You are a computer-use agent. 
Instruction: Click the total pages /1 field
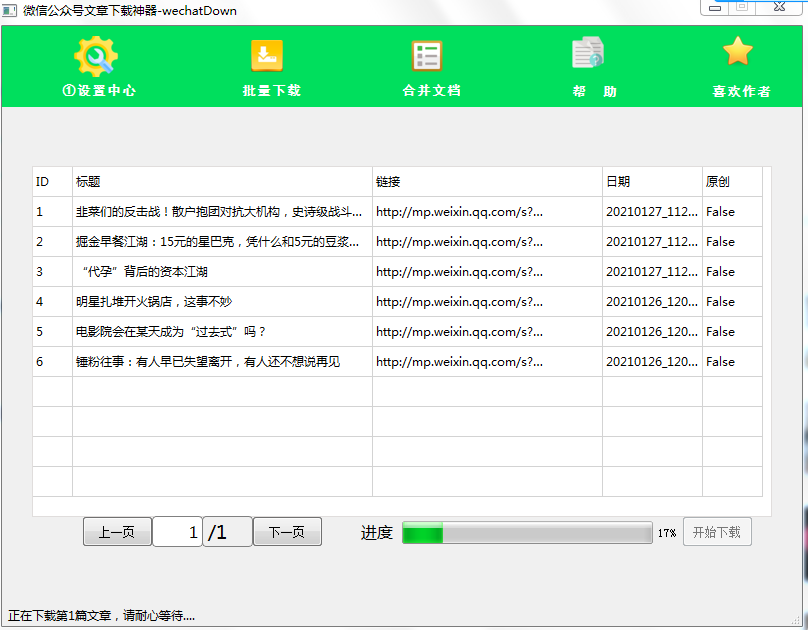click(x=227, y=532)
